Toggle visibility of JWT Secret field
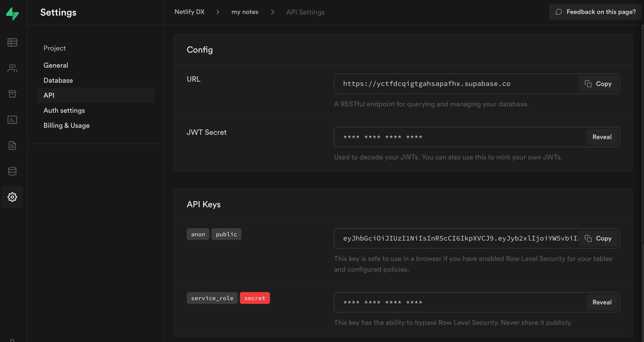This screenshot has height=342, width=644. pos(602,137)
